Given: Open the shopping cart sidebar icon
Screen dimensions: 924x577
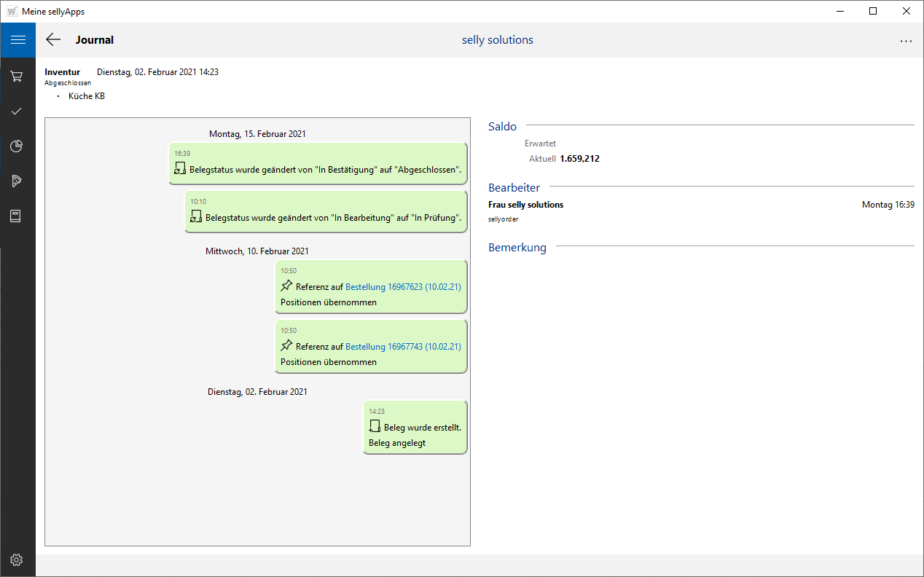Looking at the screenshot, I should [17, 76].
